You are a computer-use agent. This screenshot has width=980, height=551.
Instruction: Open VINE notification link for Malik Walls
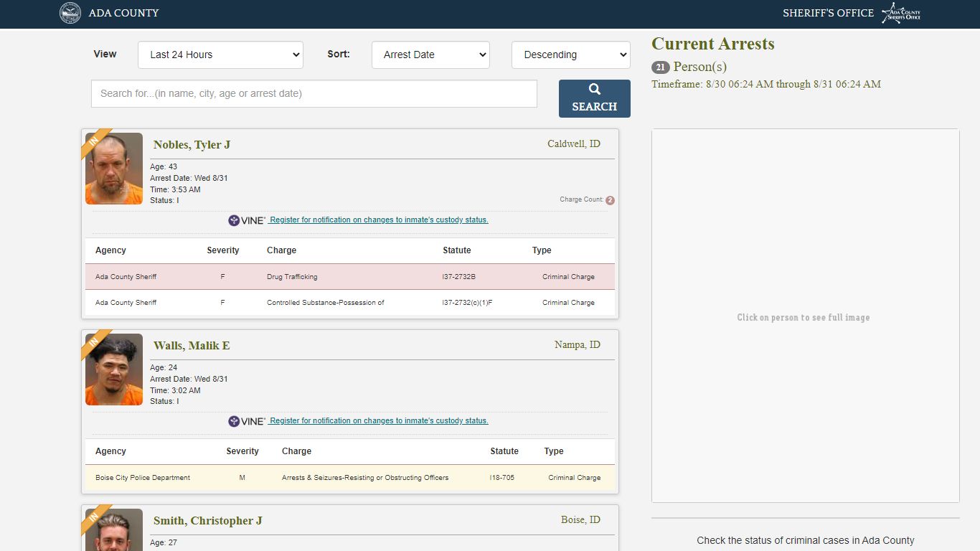coord(378,421)
